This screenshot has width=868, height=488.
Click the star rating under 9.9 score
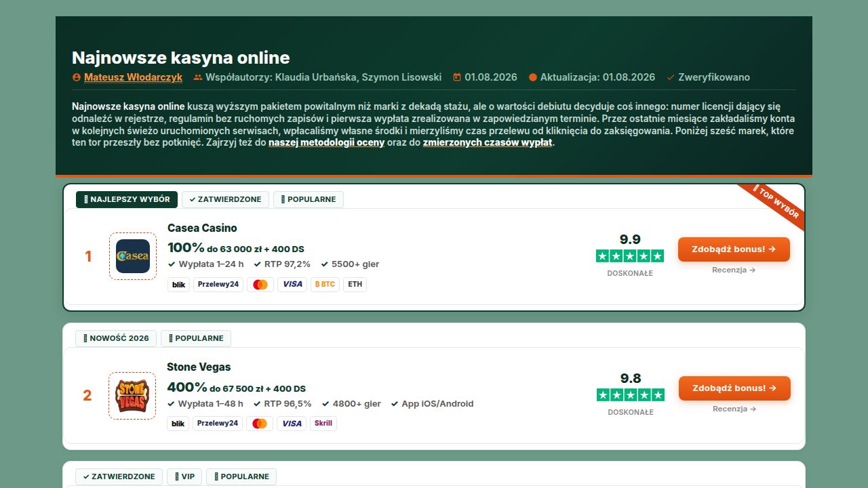pos(630,256)
